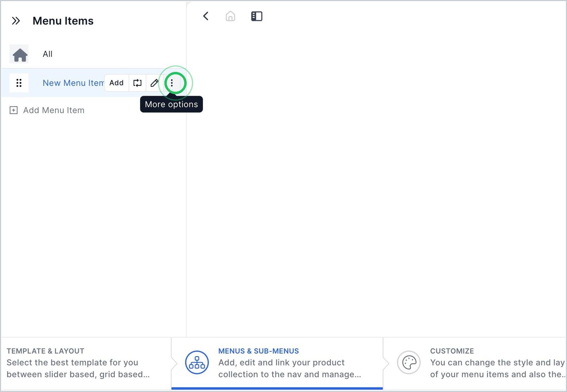Open More options three-dot menu
567x392 pixels.
click(x=172, y=83)
